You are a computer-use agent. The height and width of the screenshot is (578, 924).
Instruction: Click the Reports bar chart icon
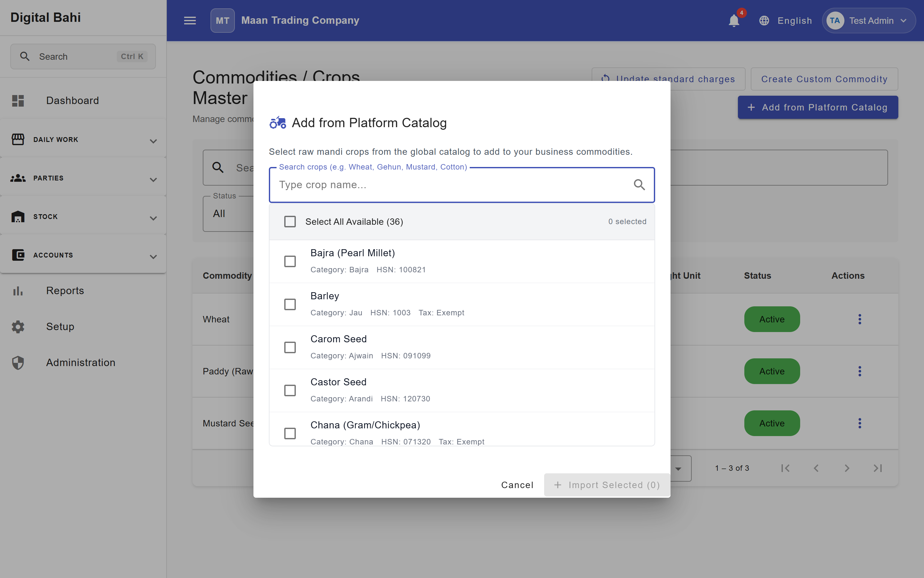pos(18,291)
